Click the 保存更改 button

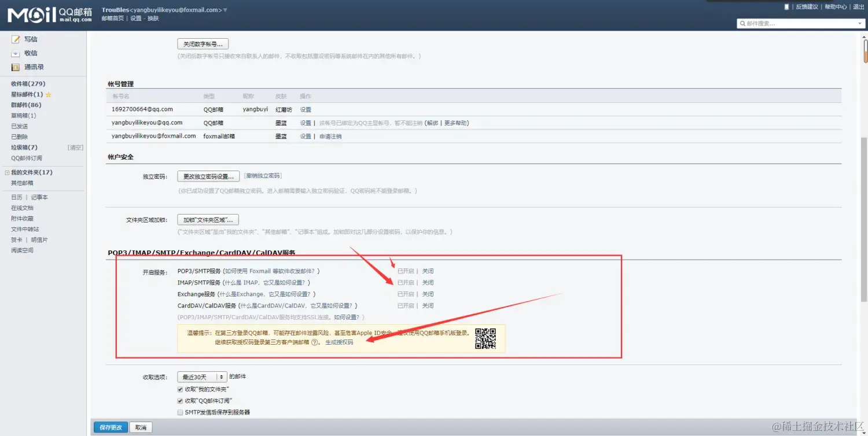point(111,427)
